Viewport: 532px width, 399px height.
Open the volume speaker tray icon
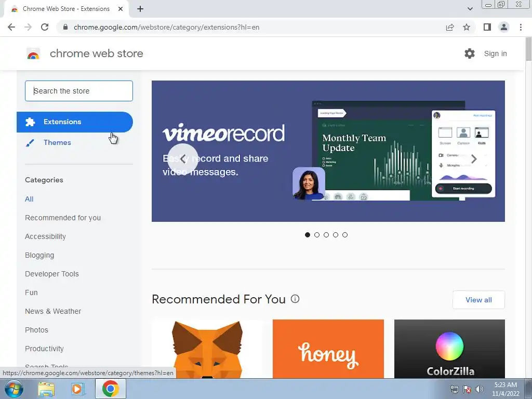(480, 389)
